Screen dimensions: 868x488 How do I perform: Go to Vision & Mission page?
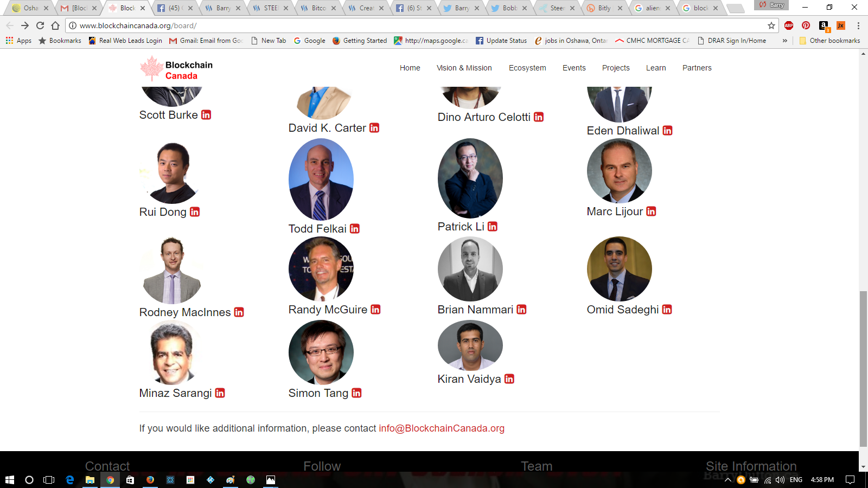464,68
